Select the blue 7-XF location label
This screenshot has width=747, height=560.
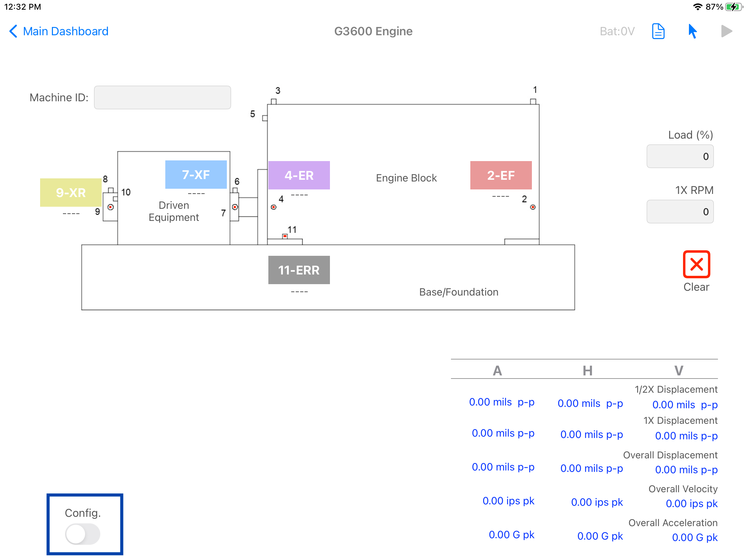pos(196,175)
